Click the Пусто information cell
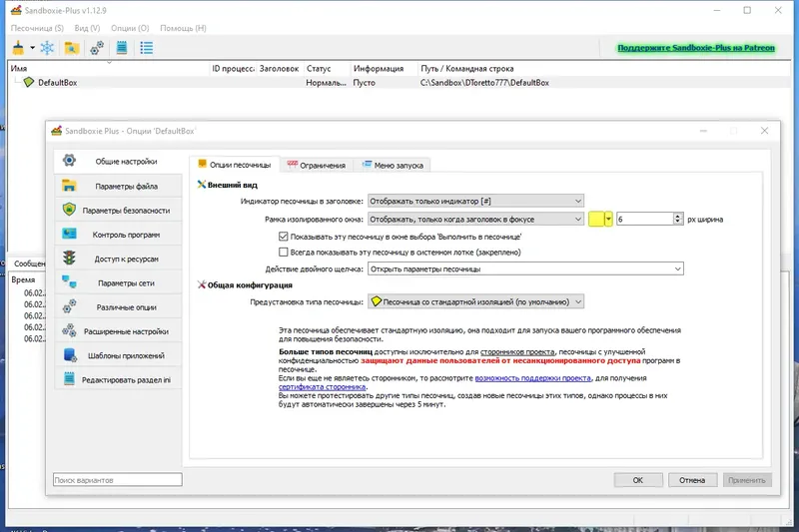Screen dimensions: 799x532 (365, 83)
